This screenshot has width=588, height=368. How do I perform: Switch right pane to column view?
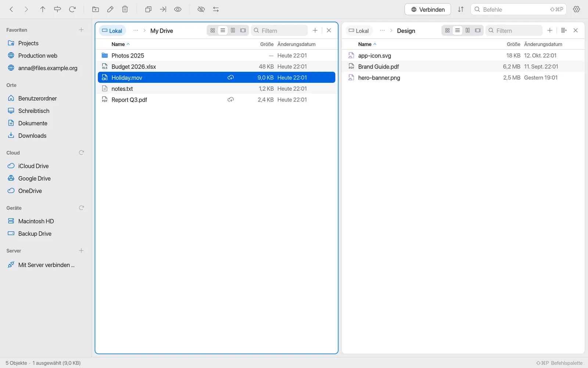click(x=468, y=31)
